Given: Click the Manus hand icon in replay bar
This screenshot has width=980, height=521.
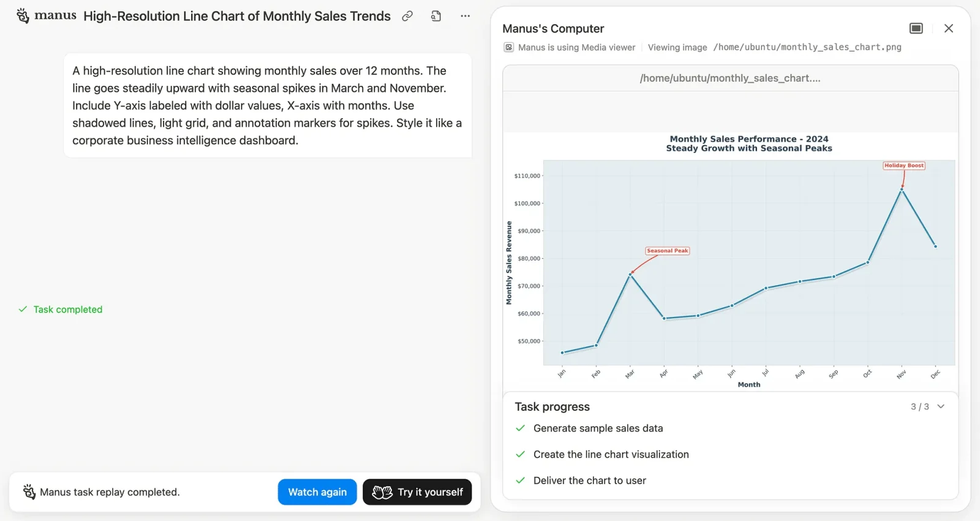Looking at the screenshot, I should pos(29,492).
